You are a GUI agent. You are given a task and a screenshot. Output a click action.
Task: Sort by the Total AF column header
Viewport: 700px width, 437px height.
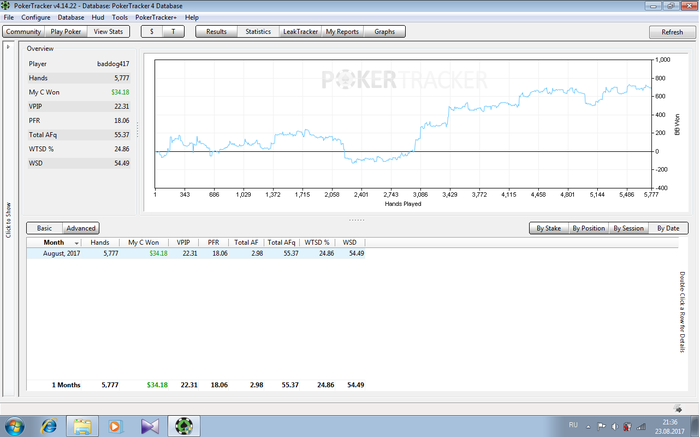(x=246, y=242)
